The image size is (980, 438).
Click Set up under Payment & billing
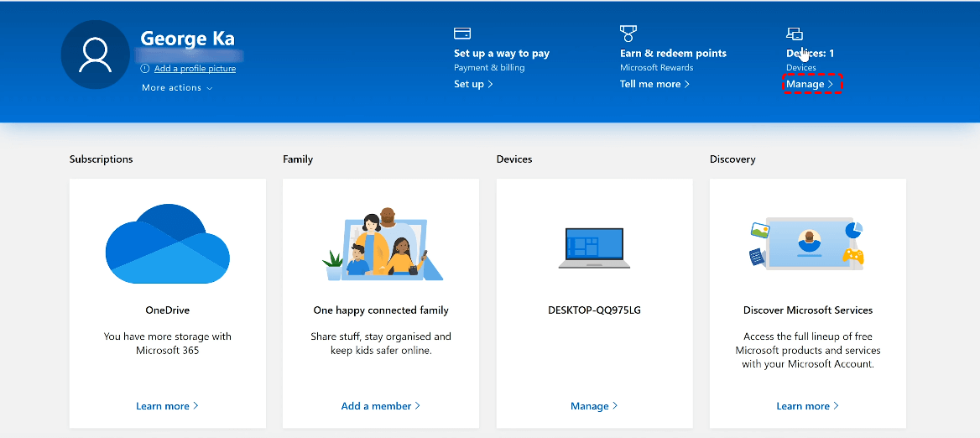click(473, 84)
